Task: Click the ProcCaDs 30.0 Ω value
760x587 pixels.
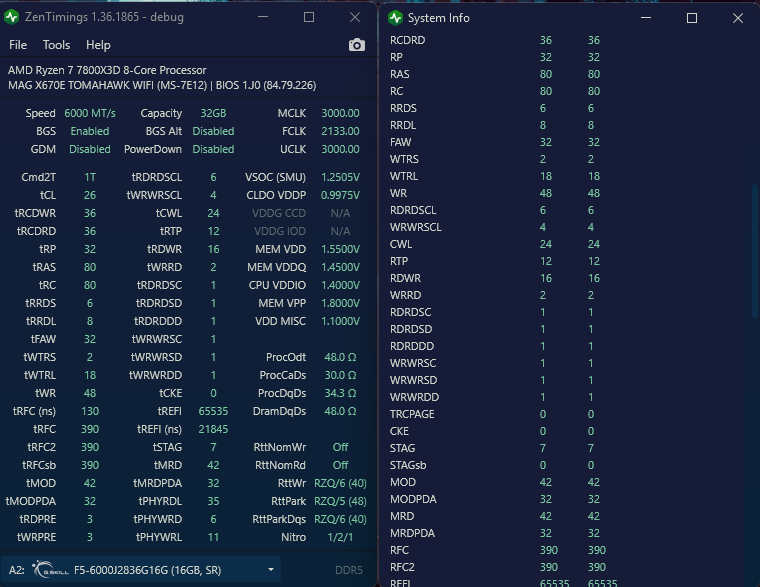Action: (340, 375)
